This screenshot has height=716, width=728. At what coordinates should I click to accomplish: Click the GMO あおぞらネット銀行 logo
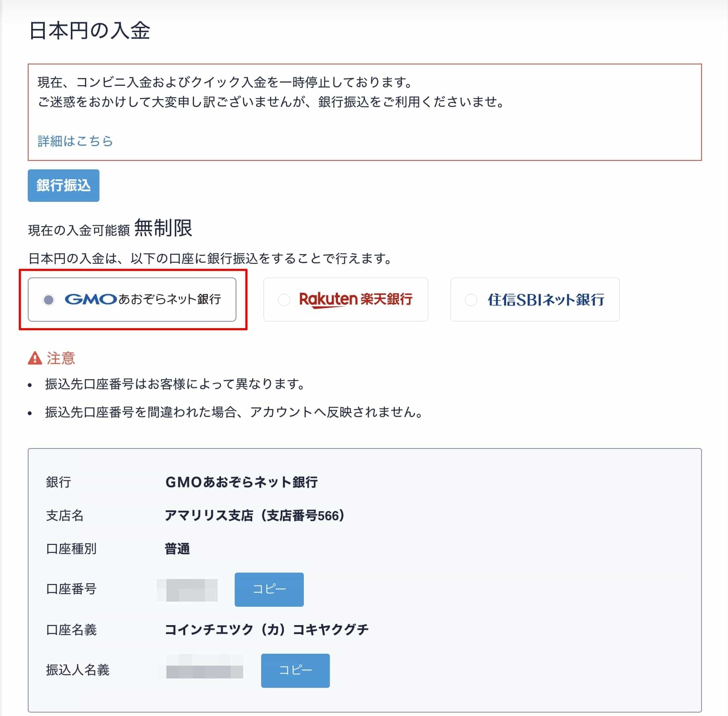(146, 299)
